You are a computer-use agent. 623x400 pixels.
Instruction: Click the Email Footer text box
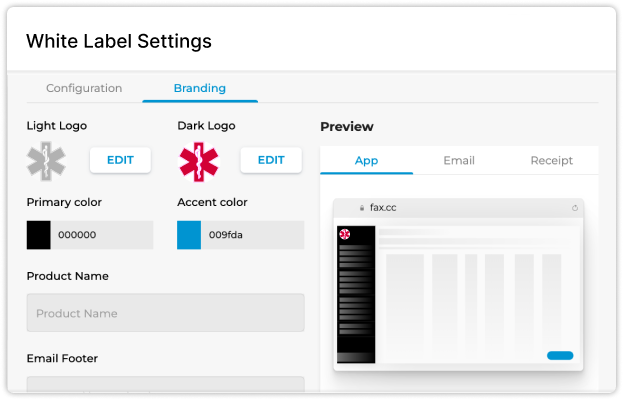point(166,385)
